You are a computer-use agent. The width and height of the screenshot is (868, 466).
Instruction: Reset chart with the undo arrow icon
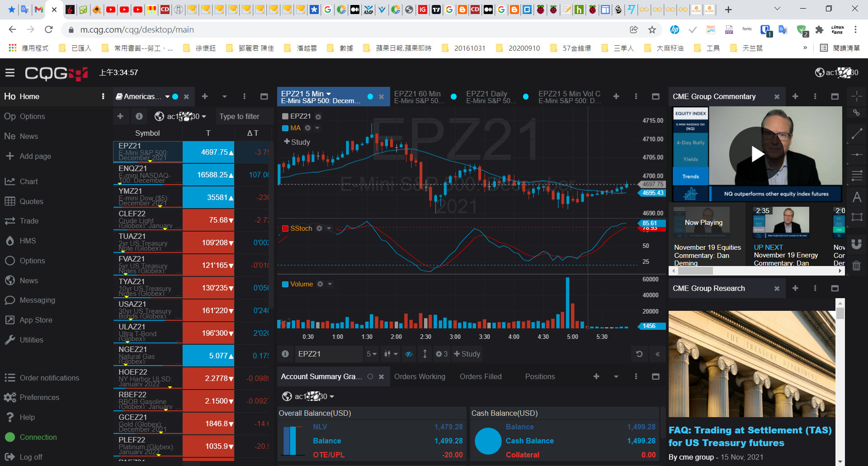[639, 354]
